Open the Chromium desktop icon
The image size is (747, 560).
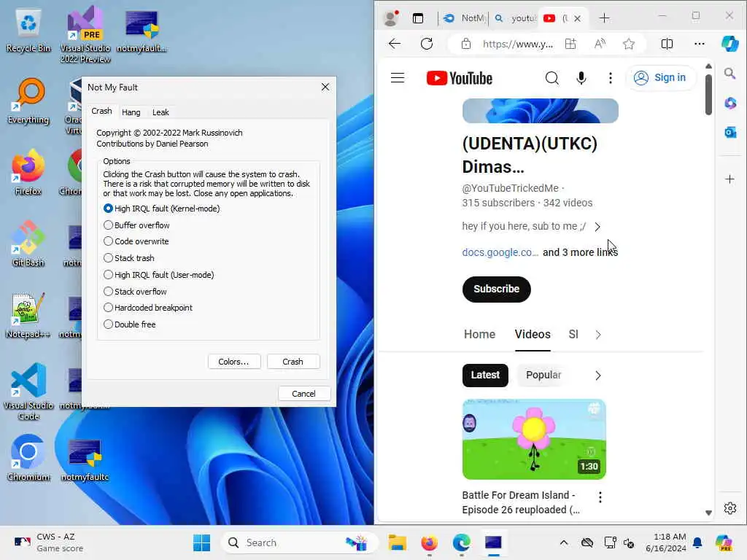(x=28, y=458)
